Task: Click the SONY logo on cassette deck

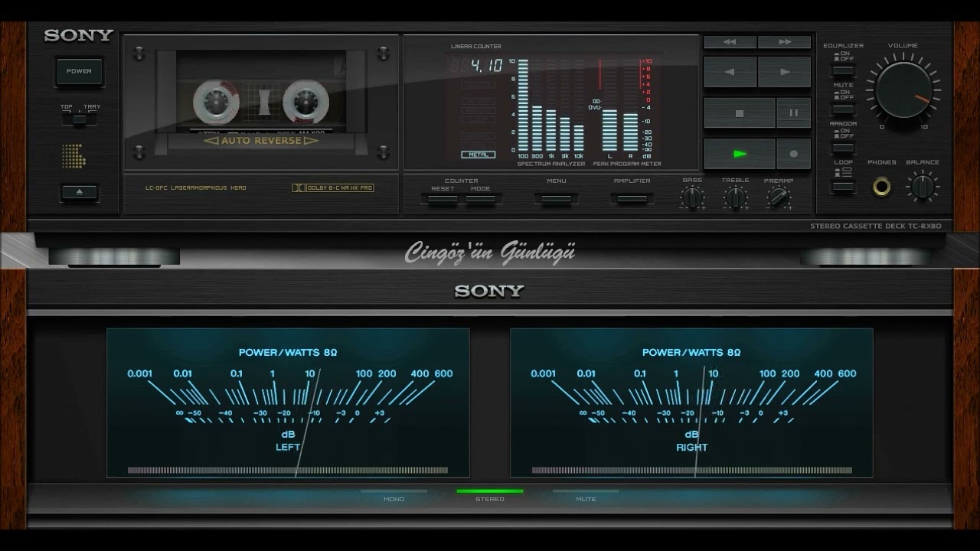Action: (79, 35)
